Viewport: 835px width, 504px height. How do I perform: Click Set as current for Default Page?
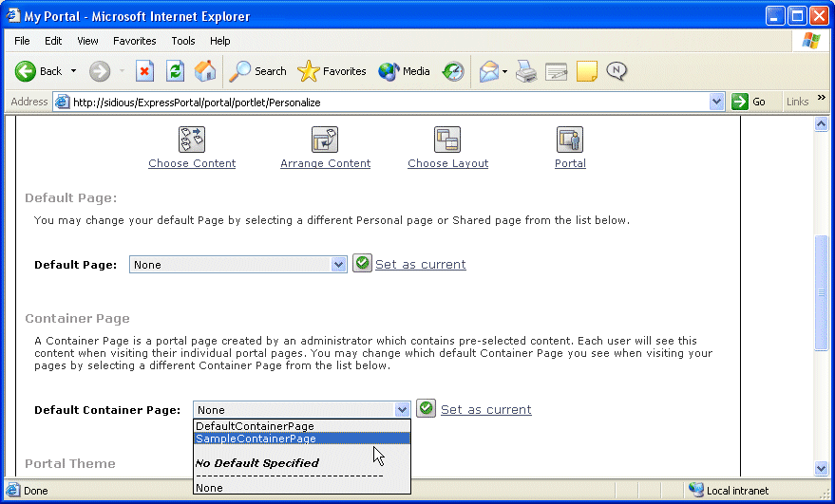coord(421,265)
